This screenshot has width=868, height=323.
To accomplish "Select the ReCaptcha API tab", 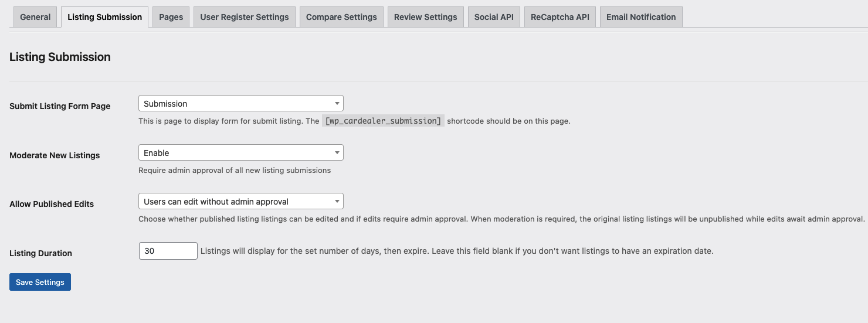I will (560, 17).
